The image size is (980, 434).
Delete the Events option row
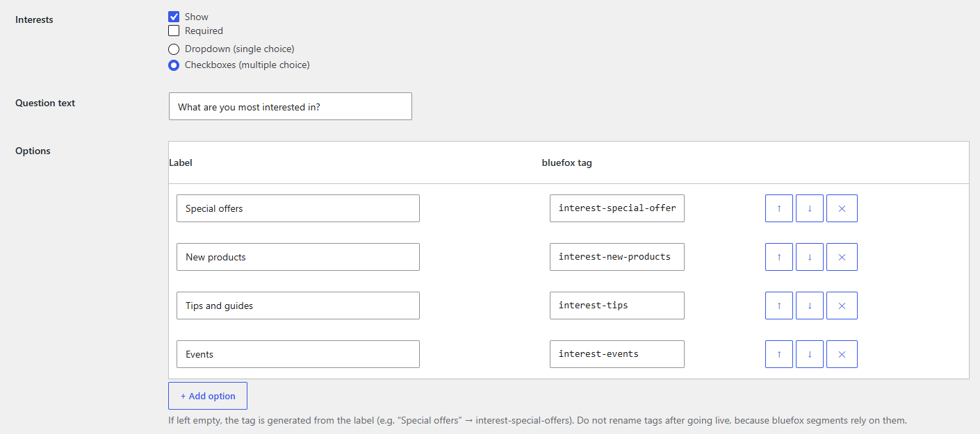(842, 354)
